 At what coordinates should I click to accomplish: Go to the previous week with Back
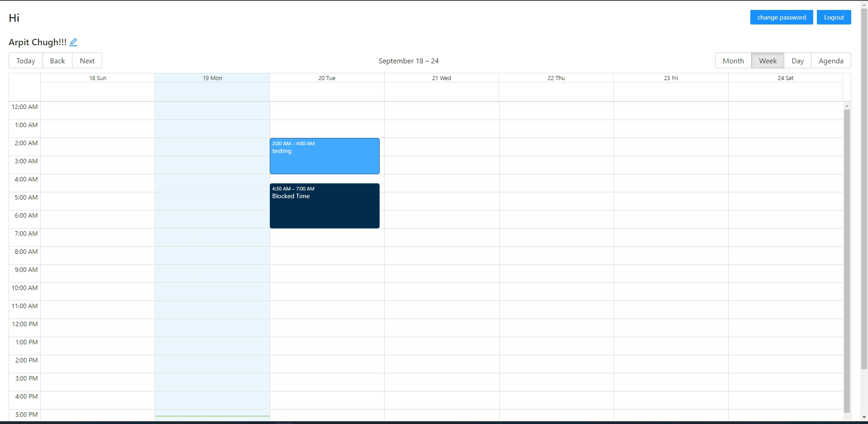point(57,60)
